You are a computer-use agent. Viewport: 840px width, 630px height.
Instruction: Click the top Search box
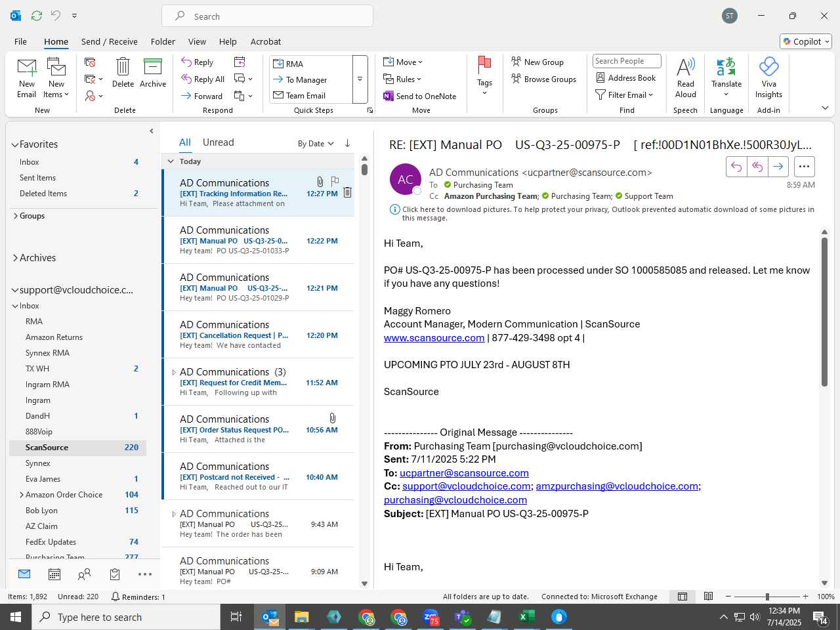[267, 16]
